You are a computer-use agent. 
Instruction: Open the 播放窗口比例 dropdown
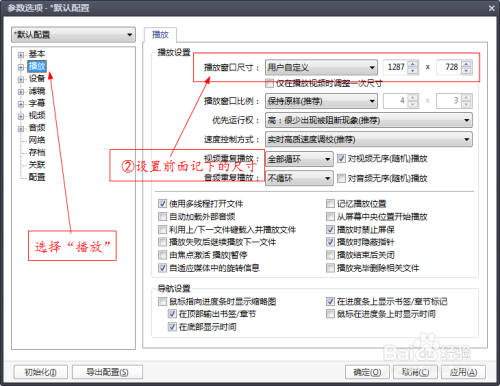point(321,101)
